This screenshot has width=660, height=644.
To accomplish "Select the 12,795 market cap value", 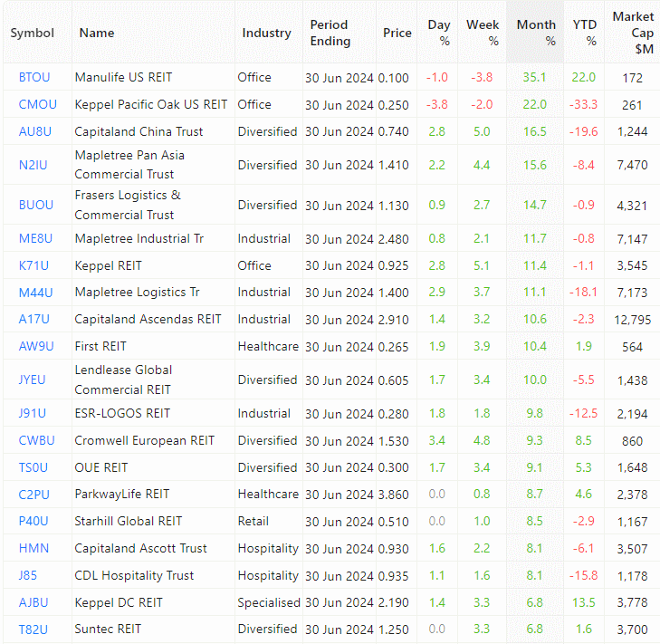I will [633, 320].
